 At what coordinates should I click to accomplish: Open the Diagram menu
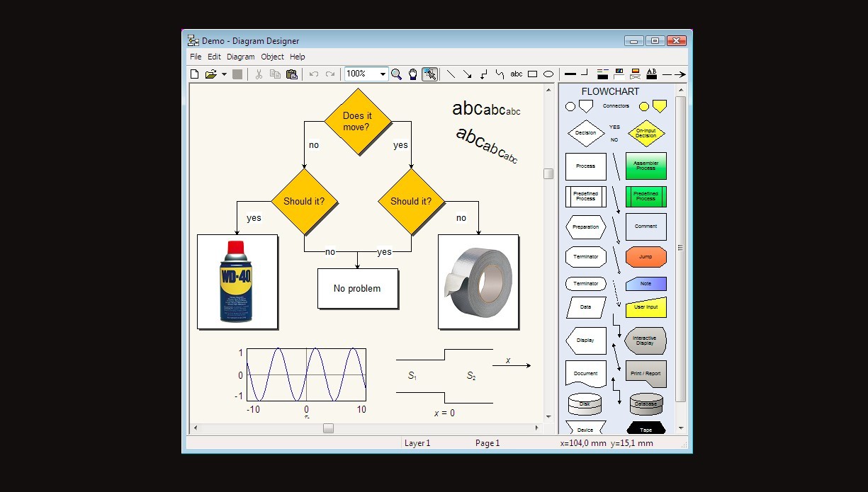pos(241,57)
